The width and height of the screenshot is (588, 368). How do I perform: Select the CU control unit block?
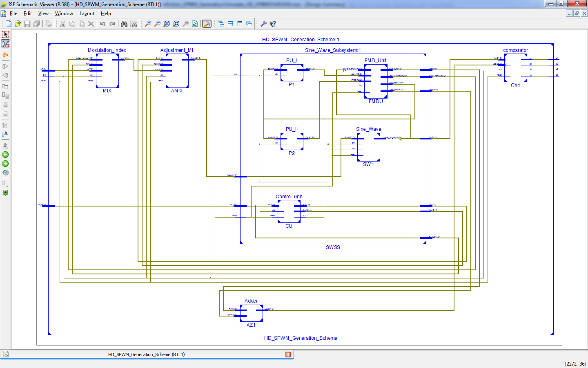(x=289, y=211)
